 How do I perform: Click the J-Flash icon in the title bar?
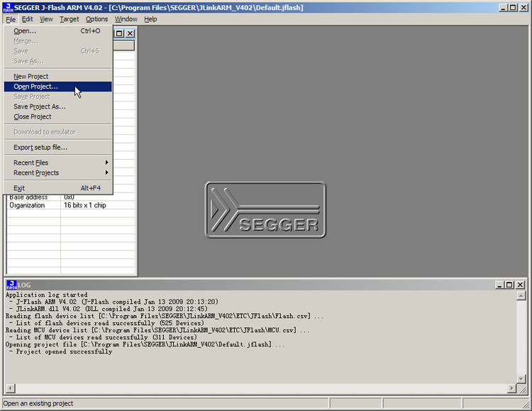pos(8,8)
